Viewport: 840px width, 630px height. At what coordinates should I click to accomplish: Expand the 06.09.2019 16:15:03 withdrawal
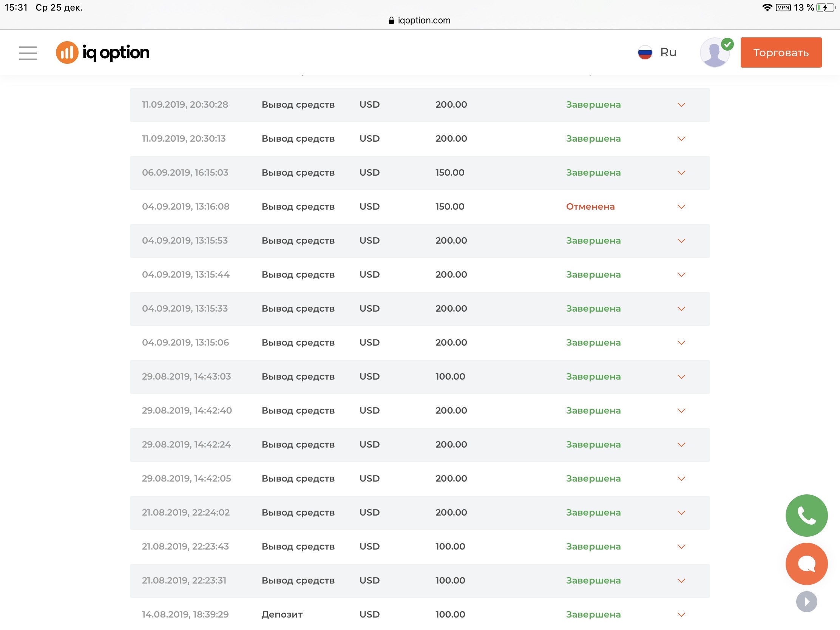[x=681, y=173]
